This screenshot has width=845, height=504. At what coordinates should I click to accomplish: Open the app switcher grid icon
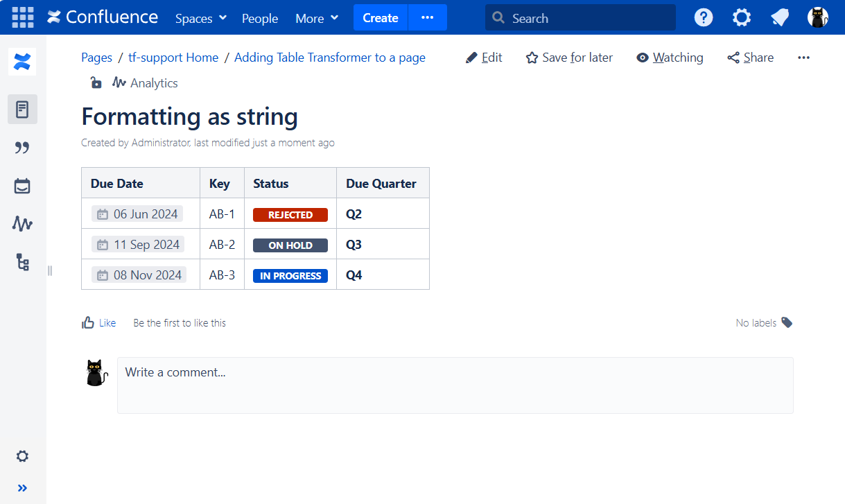(x=23, y=17)
